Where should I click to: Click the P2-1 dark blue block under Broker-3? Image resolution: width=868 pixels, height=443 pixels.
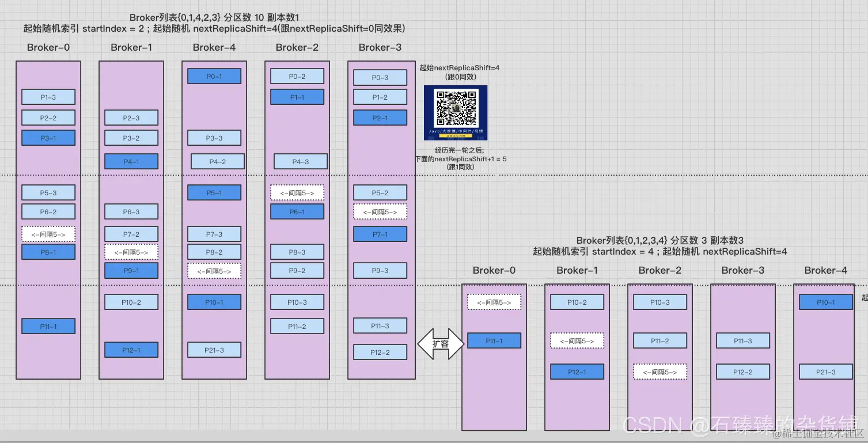click(380, 118)
